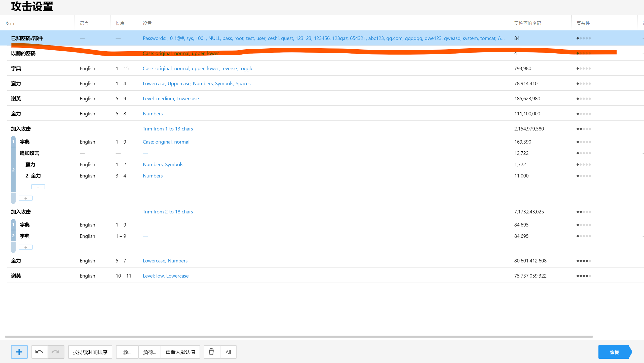Viewport: 644px width, 363px height.
Task: Open 'Trim from 1 to 13 chars' settings
Action: (168, 129)
